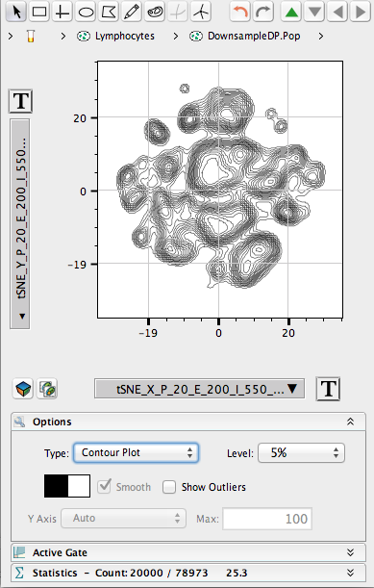The image size is (374, 588).
Task: Click the Y axis T transform button
Action: click(x=20, y=101)
